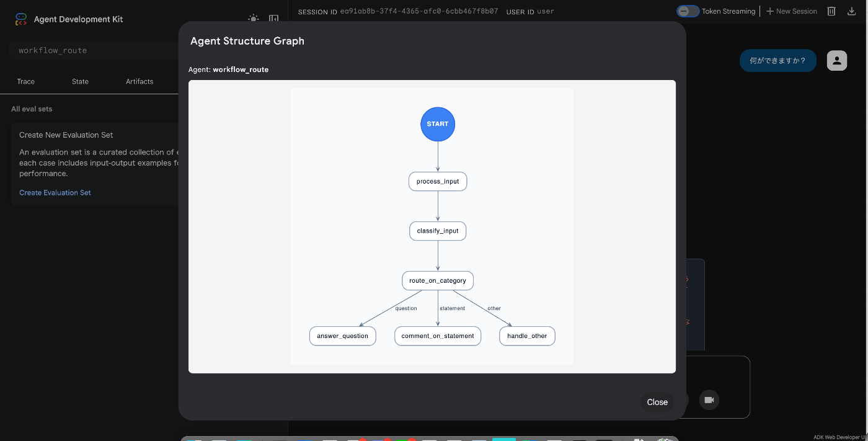This screenshot has width=868, height=441.
Task: Collapse the side panel using sidebar icon
Action: coord(273,19)
